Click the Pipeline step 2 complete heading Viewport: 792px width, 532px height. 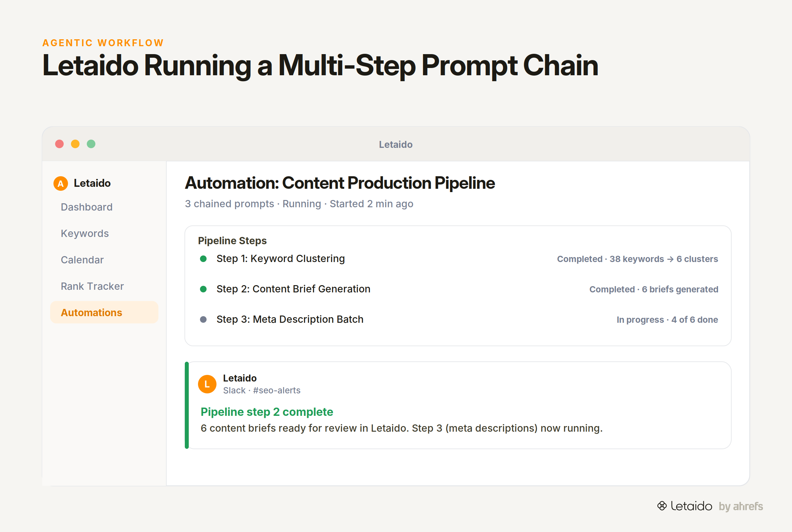[267, 412]
